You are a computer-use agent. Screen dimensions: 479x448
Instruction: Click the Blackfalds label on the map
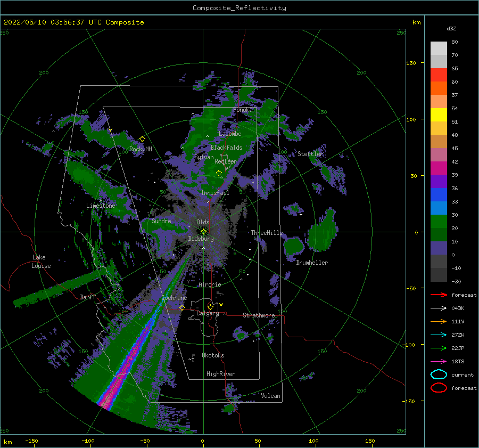226,148
